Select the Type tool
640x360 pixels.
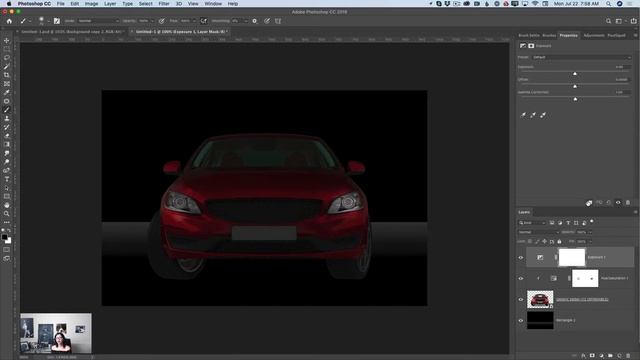(x=7, y=179)
